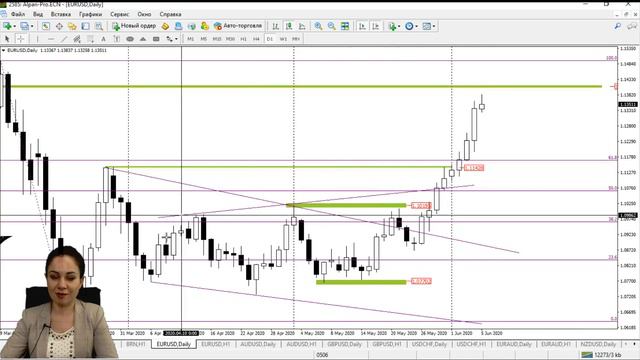Viewport: 640px width, 360px height.
Task: Click the search magnifier icon at top right
Action: [618, 26]
